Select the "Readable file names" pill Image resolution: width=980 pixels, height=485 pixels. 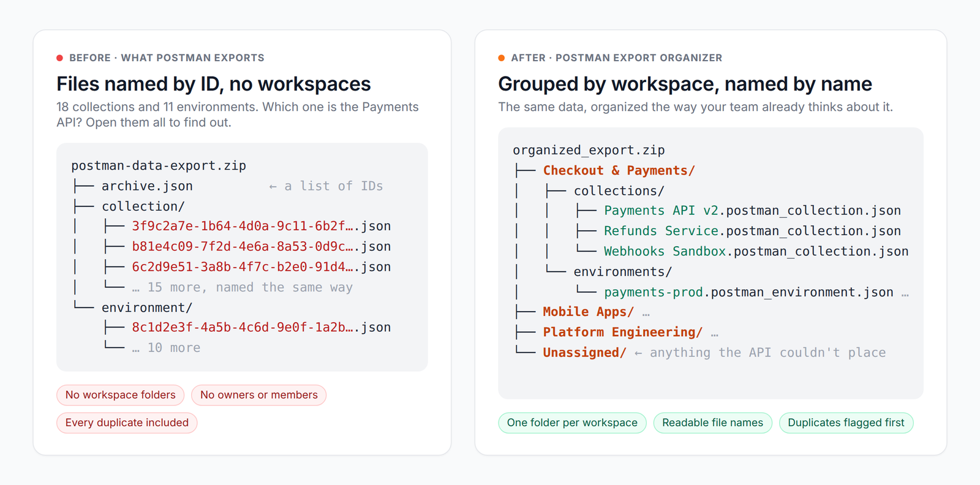point(713,423)
